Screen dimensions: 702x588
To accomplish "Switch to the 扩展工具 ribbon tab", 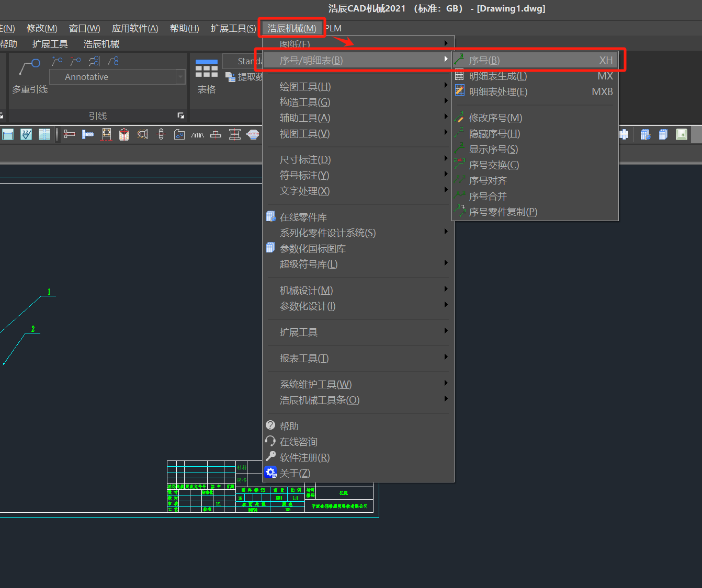I will [50, 44].
